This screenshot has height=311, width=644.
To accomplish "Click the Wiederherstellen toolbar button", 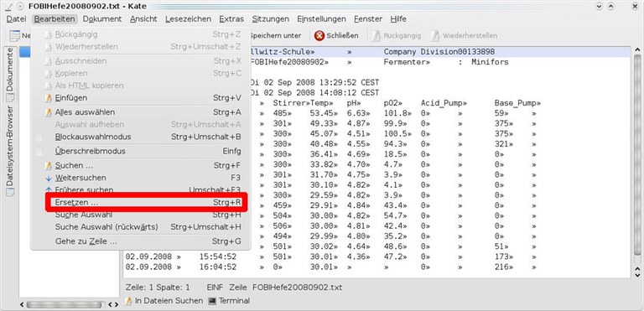I will coord(464,36).
